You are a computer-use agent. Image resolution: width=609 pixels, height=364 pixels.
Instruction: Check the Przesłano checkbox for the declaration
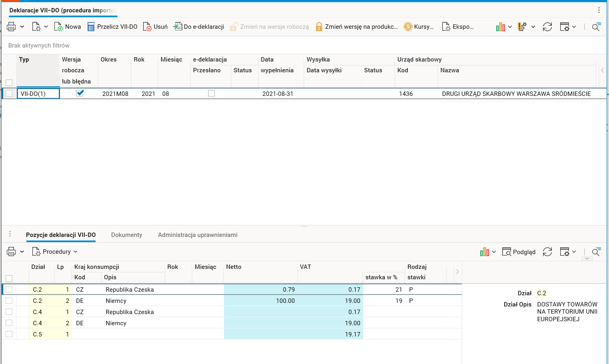point(212,93)
